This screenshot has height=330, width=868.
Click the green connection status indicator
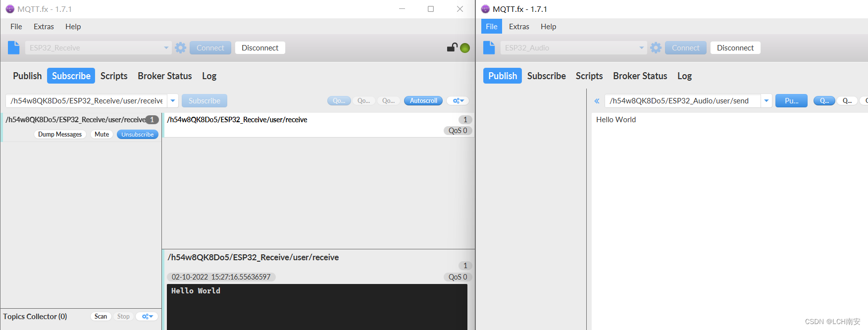465,48
